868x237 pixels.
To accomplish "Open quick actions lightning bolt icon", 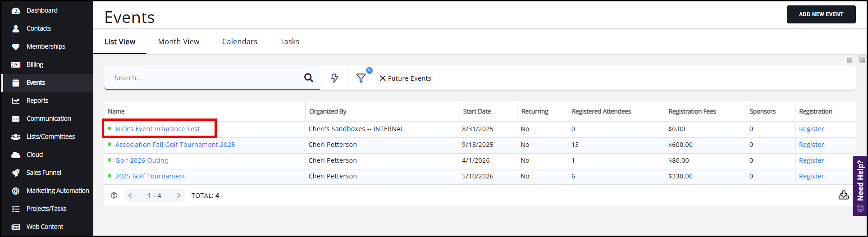I will pos(334,78).
